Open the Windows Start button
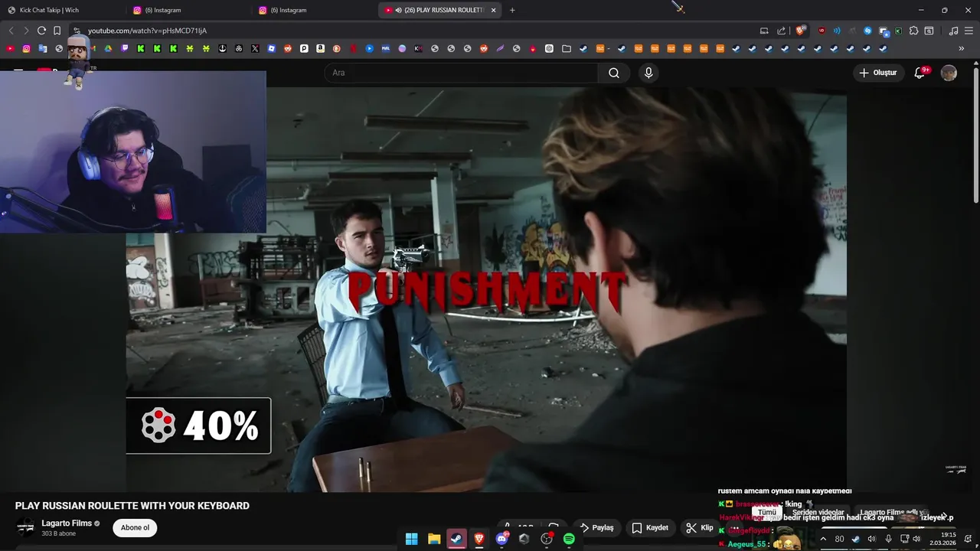Viewport: 980px width, 551px height. [411, 539]
